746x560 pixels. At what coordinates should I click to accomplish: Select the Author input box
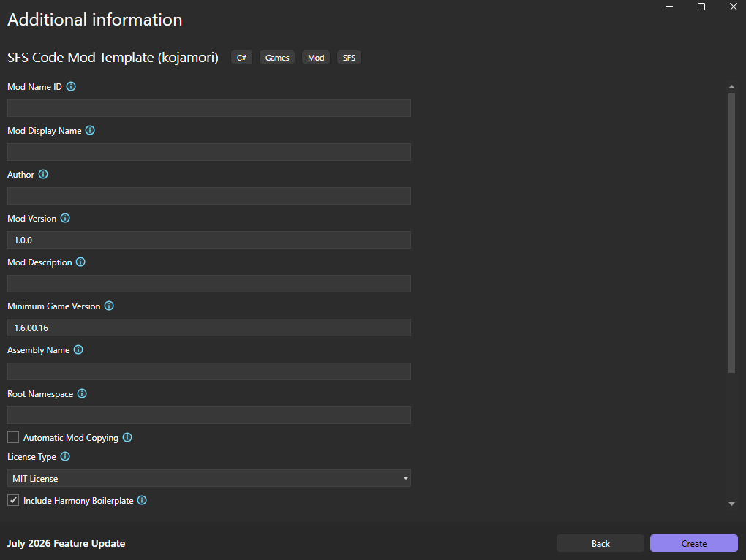(209, 196)
